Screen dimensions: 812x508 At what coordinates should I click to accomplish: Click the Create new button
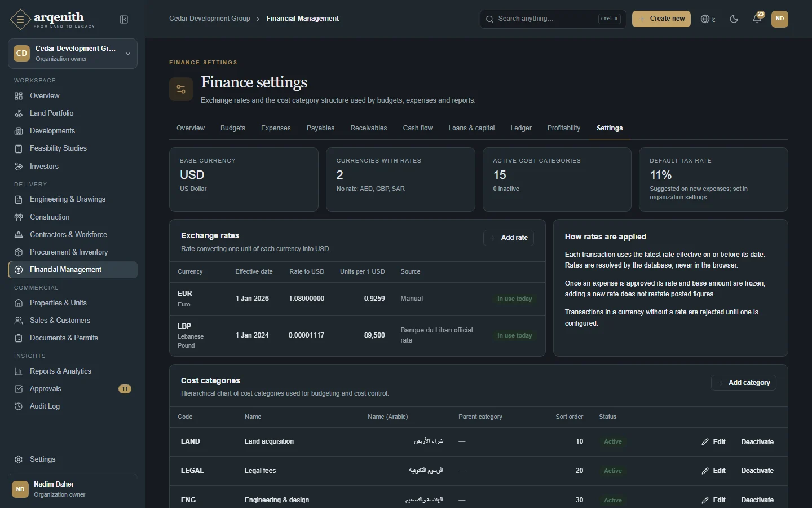[661, 19]
